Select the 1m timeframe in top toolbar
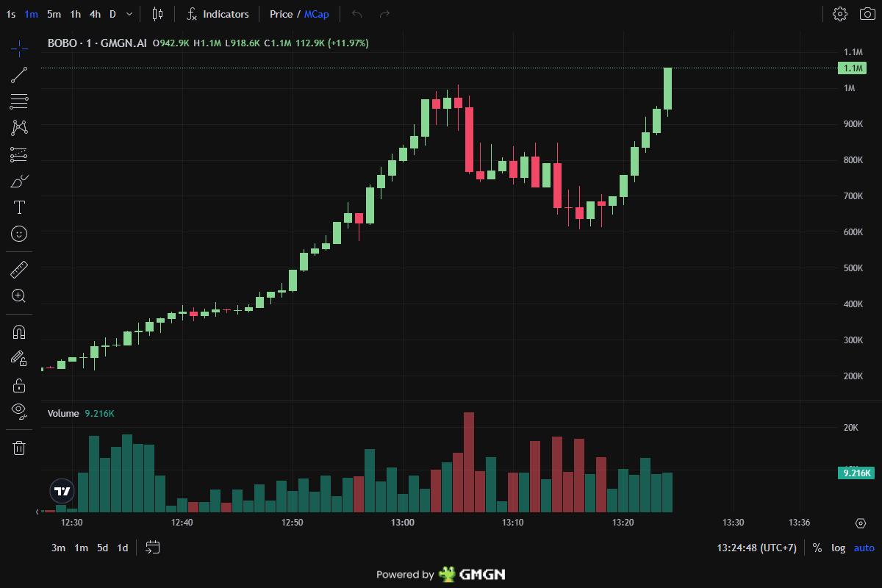882x588 pixels. tap(31, 14)
